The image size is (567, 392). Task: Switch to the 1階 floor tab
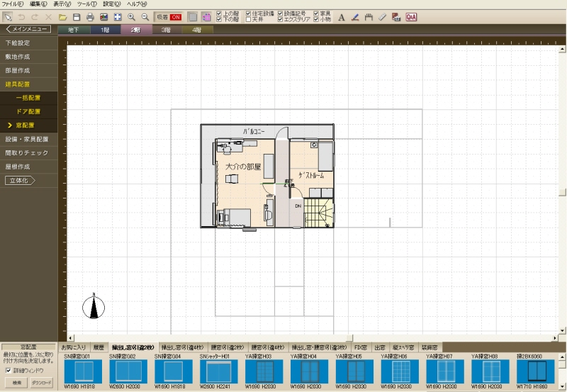[105, 30]
